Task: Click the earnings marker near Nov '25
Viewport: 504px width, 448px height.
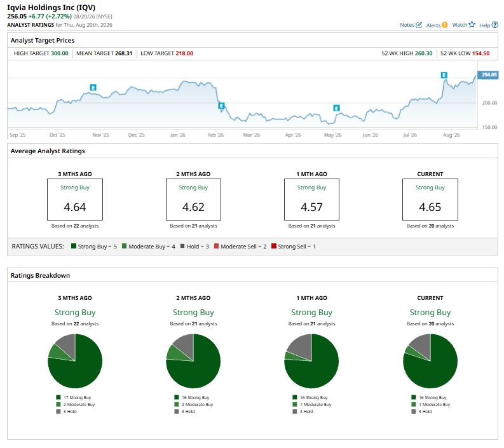Action: click(93, 87)
